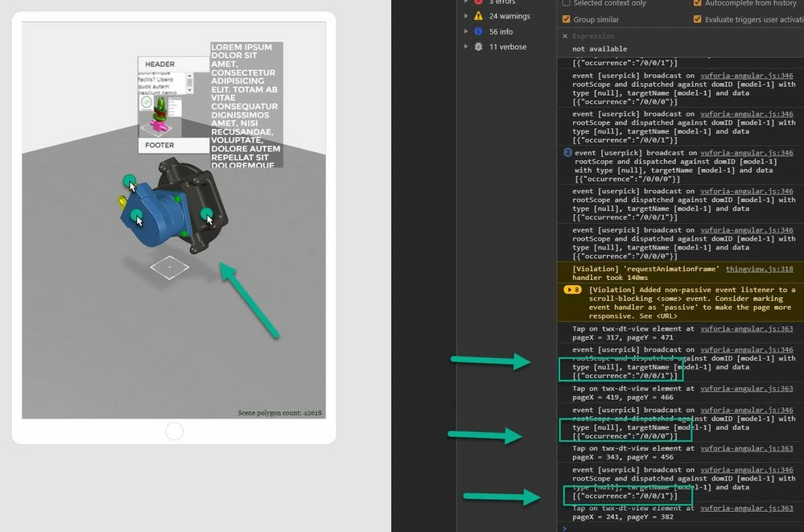Disable Autocomplete from history checkbox
The width and height of the screenshot is (804, 532).
pos(697,3)
